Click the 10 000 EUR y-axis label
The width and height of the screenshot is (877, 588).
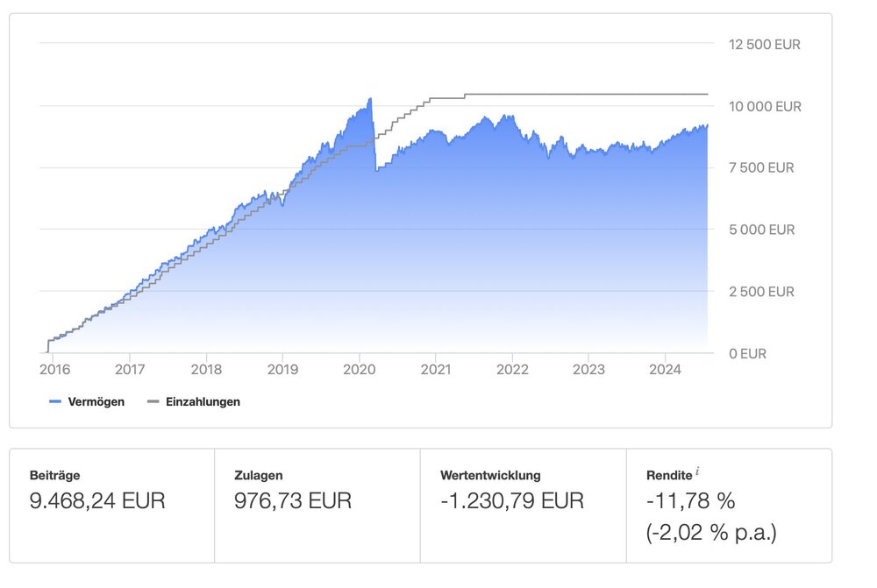click(765, 106)
